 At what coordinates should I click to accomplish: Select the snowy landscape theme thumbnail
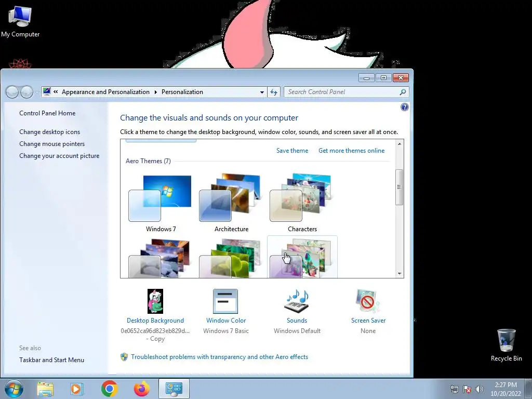pyautogui.click(x=161, y=258)
